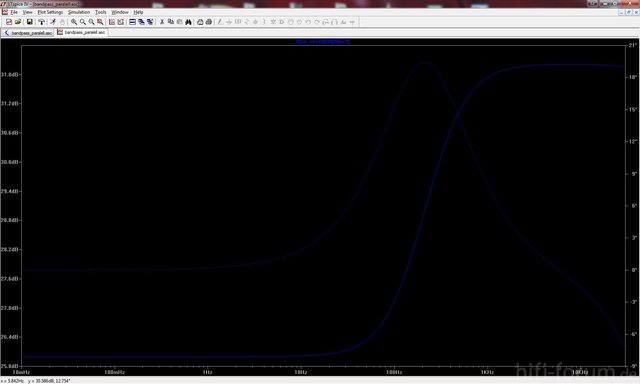This screenshot has width=640, height=384.
Task: Click the left dB axis at 31.8dB
Action: coord(11,75)
